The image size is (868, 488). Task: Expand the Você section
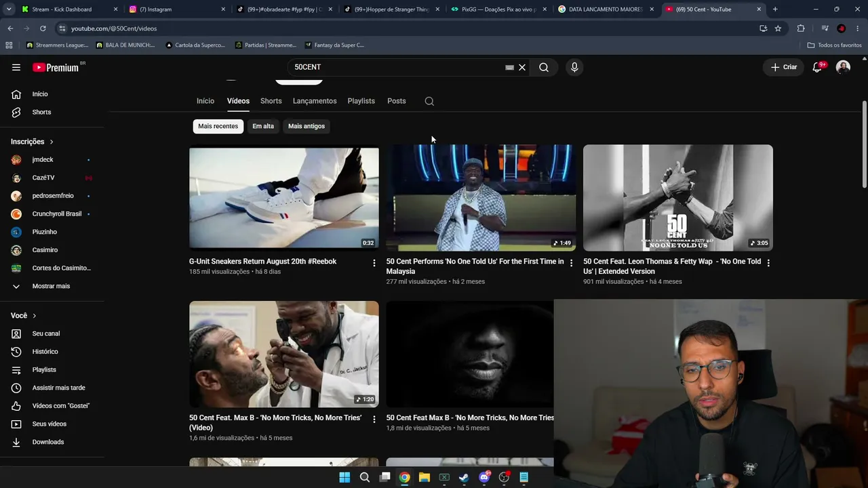24,316
